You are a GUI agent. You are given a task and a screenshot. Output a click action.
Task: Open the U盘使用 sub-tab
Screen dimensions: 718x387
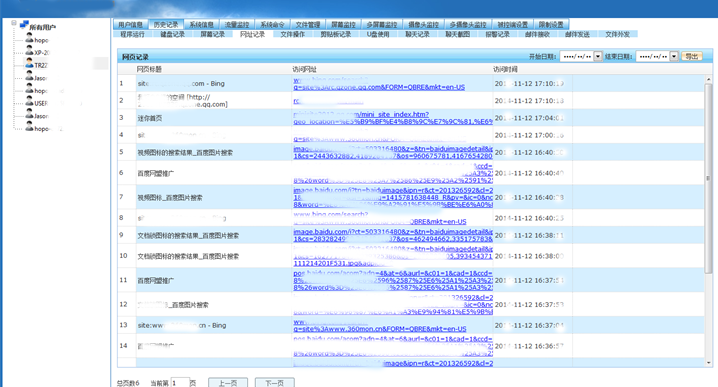378,34
